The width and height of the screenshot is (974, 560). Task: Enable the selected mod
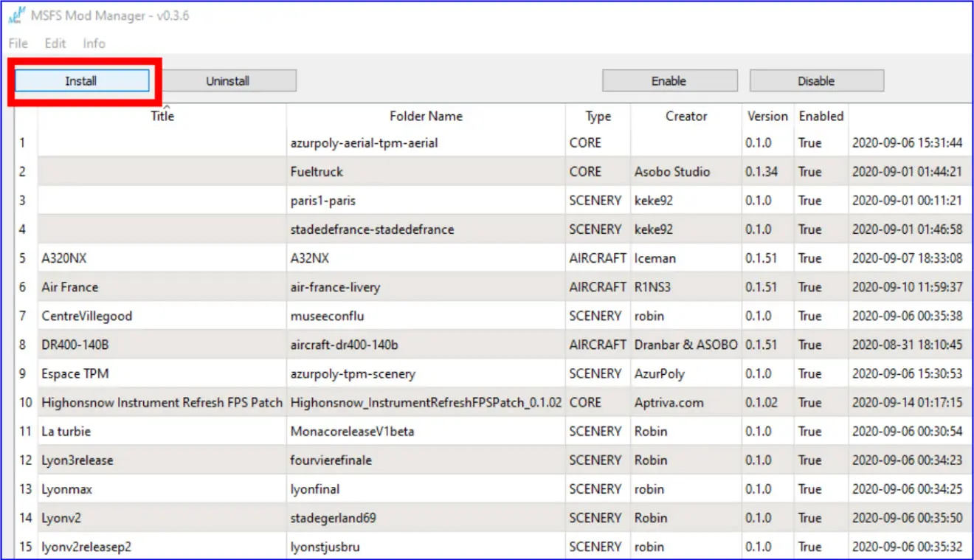click(x=669, y=80)
